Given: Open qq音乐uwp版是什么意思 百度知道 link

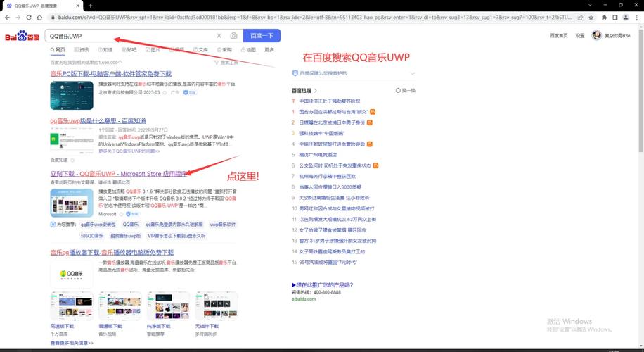Looking at the screenshot, I should coord(98,121).
